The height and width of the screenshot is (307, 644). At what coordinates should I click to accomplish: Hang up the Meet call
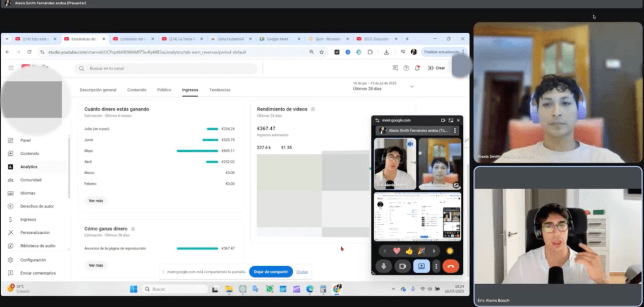451,266
